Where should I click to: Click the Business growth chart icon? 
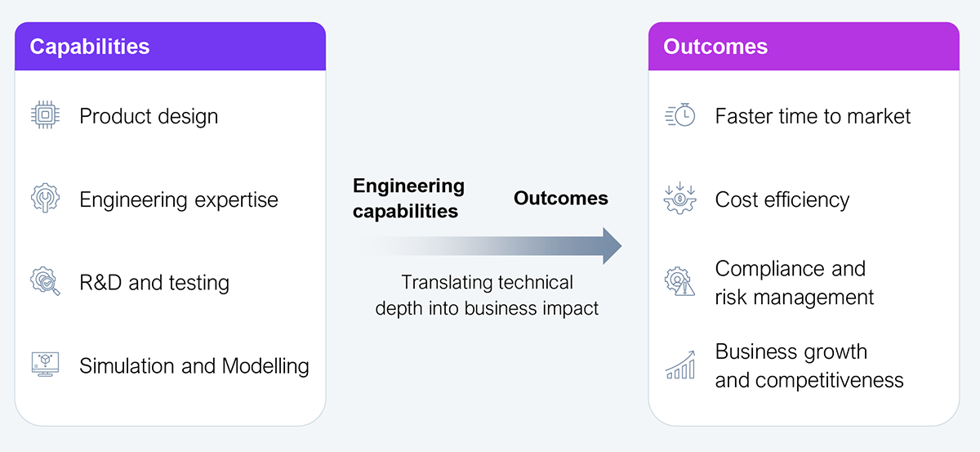pyautogui.click(x=679, y=365)
